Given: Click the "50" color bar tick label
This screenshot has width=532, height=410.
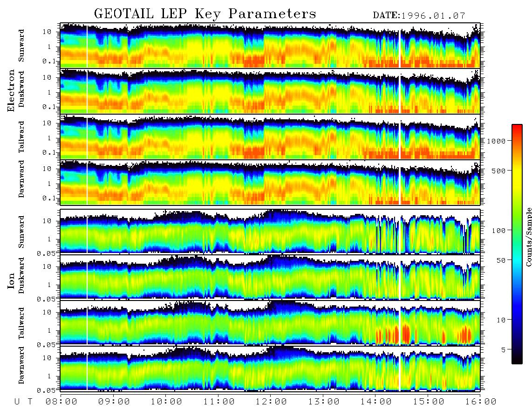Looking at the screenshot, I should (500, 260).
